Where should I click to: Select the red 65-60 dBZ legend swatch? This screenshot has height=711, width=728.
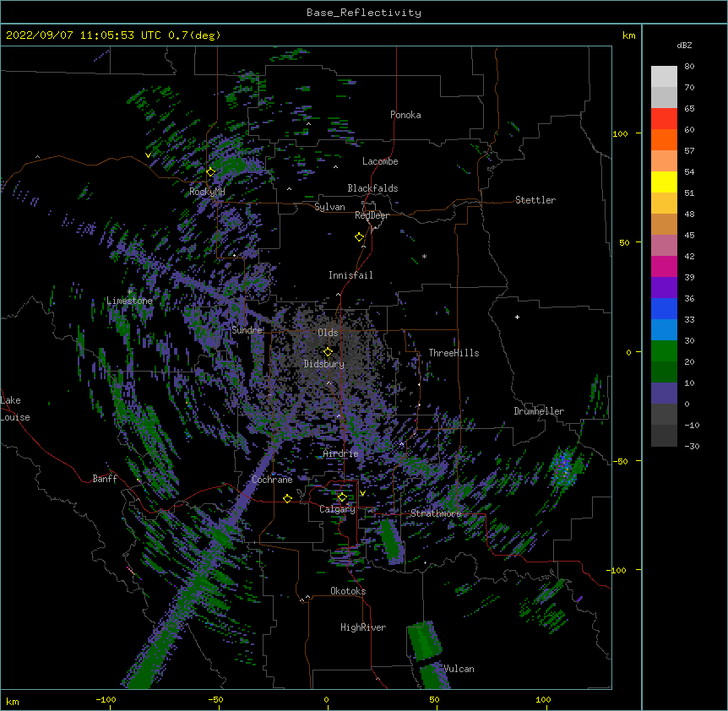pos(664,118)
